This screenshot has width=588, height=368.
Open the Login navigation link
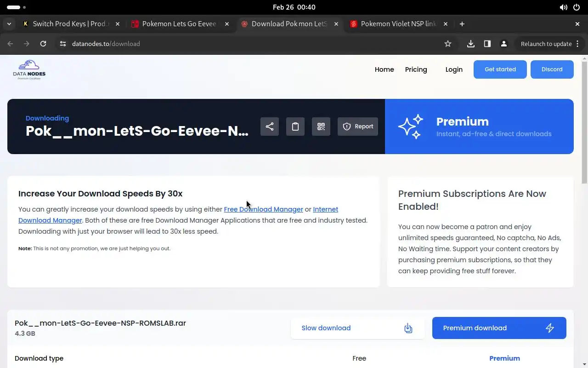[x=454, y=69]
